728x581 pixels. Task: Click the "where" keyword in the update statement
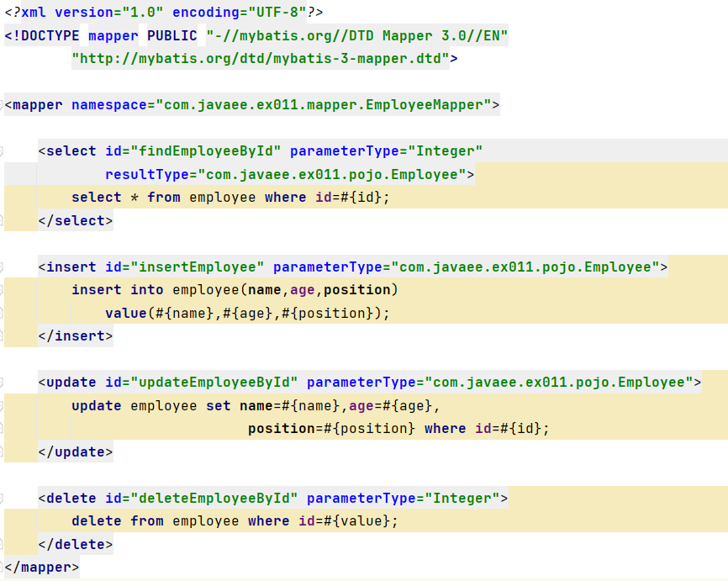pyautogui.click(x=446, y=428)
